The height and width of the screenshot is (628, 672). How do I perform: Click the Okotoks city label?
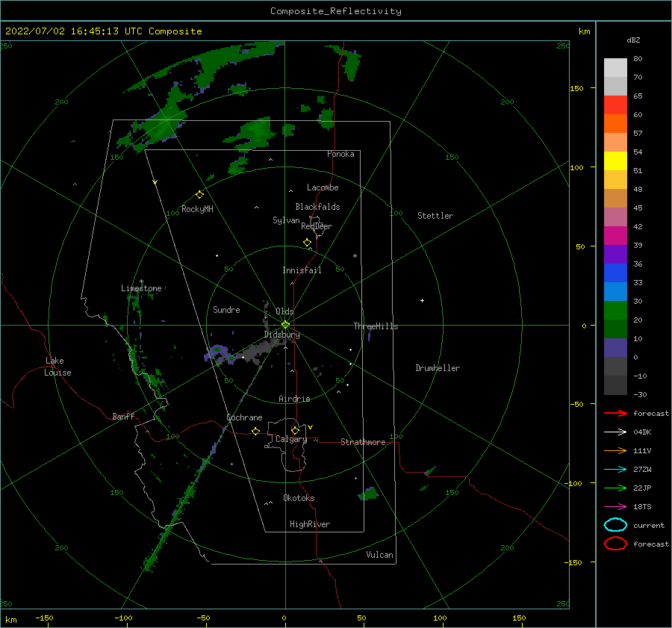(x=299, y=498)
